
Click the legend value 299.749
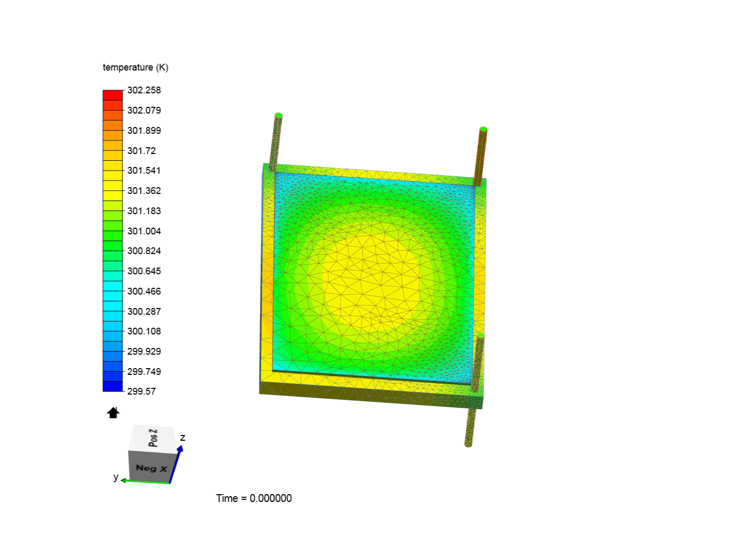pos(144,372)
